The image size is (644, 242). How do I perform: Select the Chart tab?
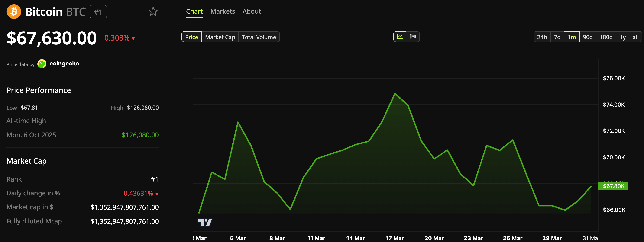(194, 11)
